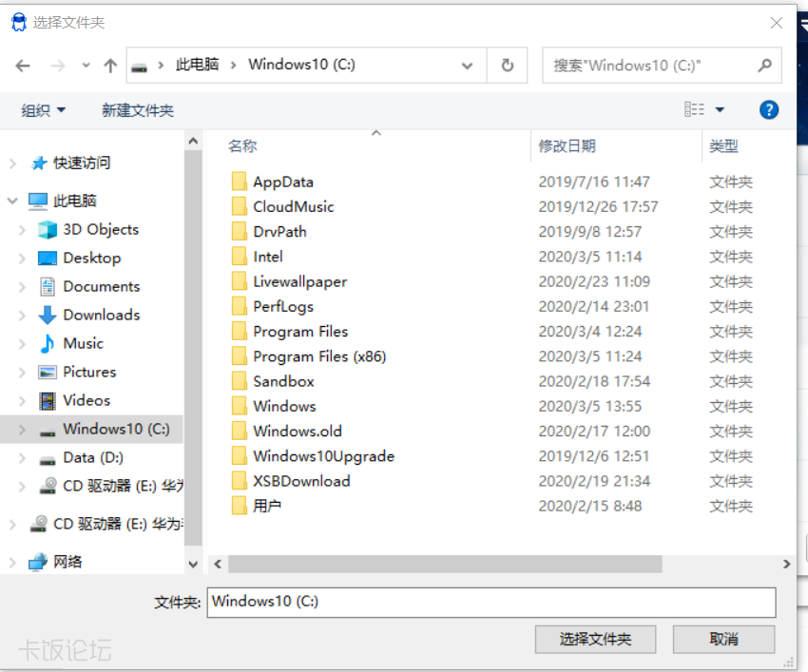Open help via the question mark icon
This screenshot has height=672, width=808.
[768, 109]
